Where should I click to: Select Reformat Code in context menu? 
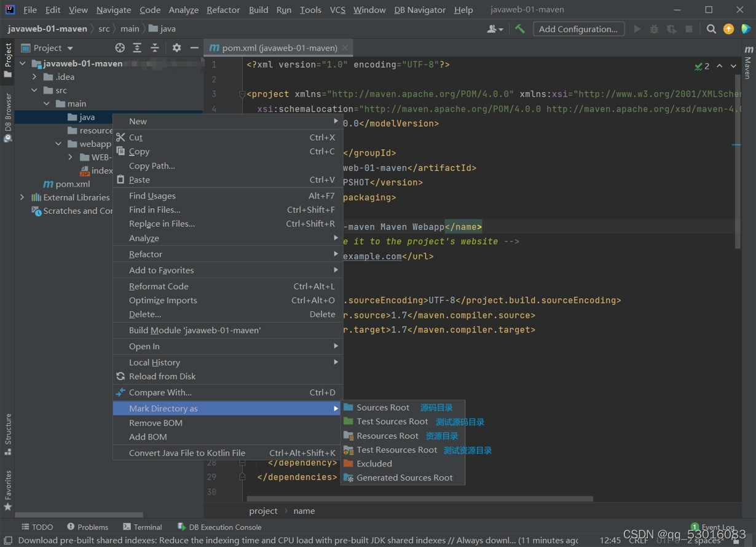[x=227, y=286]
